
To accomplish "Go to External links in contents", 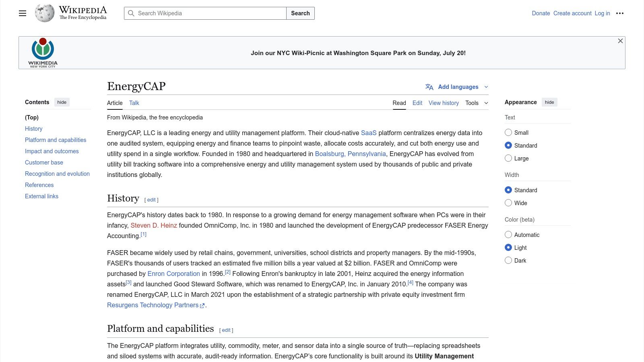I will click(41, 196).
